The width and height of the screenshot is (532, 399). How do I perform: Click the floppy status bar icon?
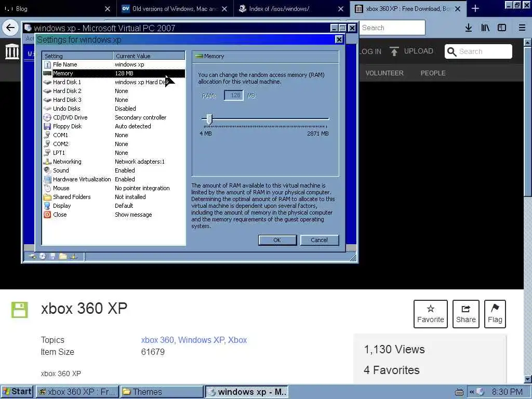point(52,256)
